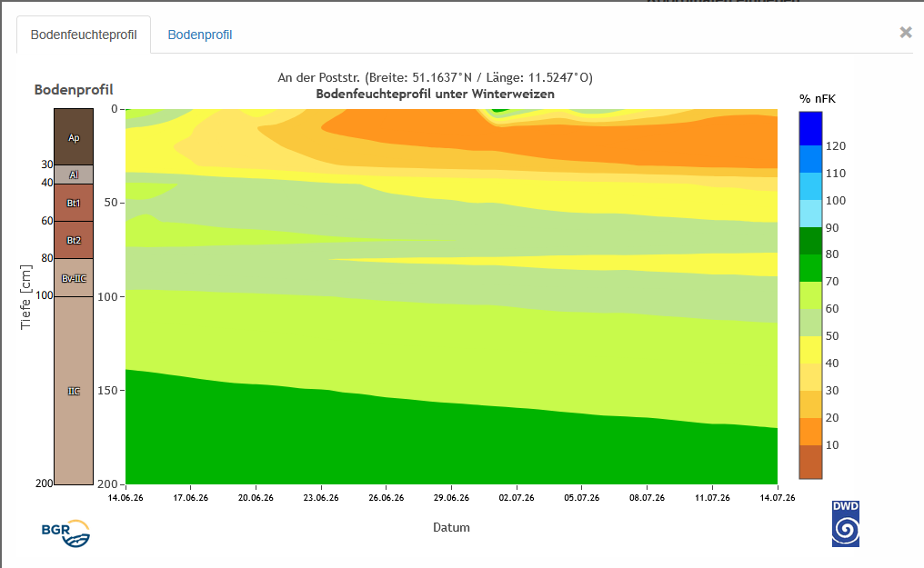Image resolution: width=924 pixels, height=568 pixels.
Task: Click the dark blue 120 legend swatch
Action: (810, 128)
